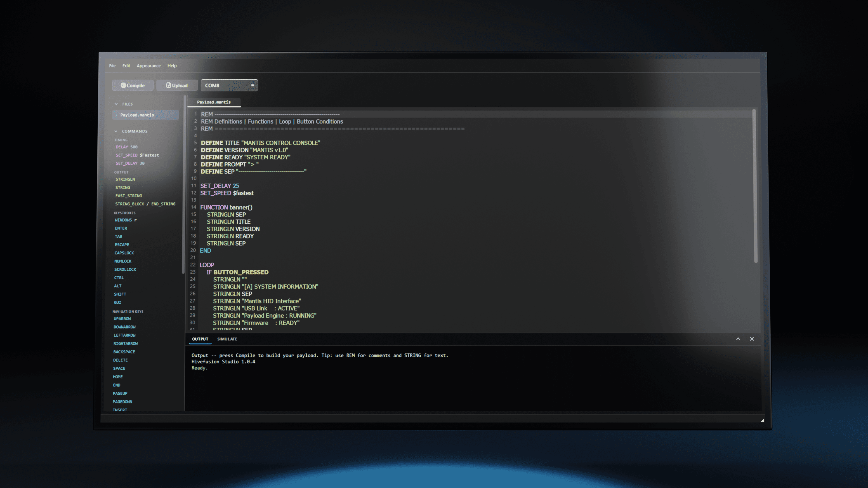Insert the HOME navigation command
Image resolution: width=868 pixels, height=488 pixels.
118,377
